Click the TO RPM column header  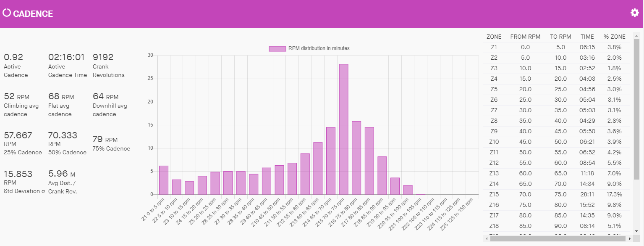560,37
